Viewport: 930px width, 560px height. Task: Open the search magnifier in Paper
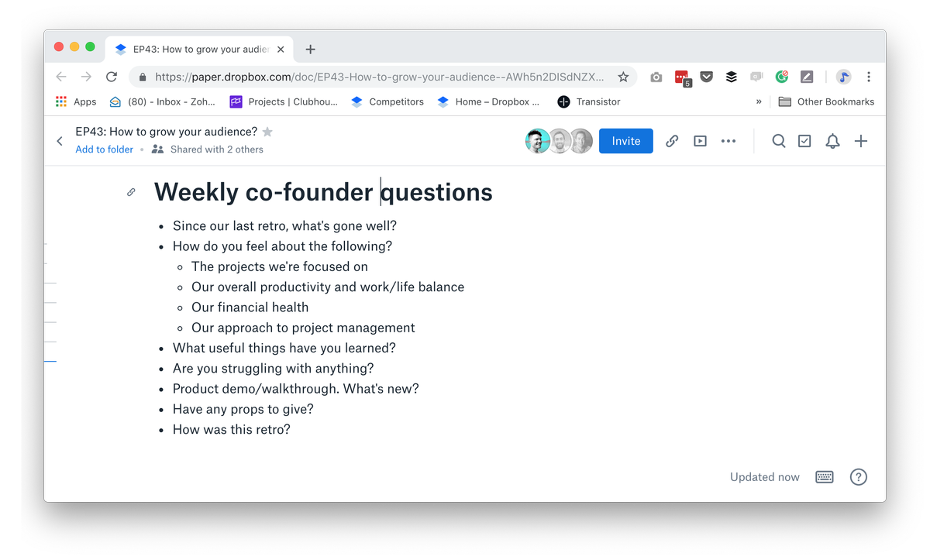click(778, 141)
